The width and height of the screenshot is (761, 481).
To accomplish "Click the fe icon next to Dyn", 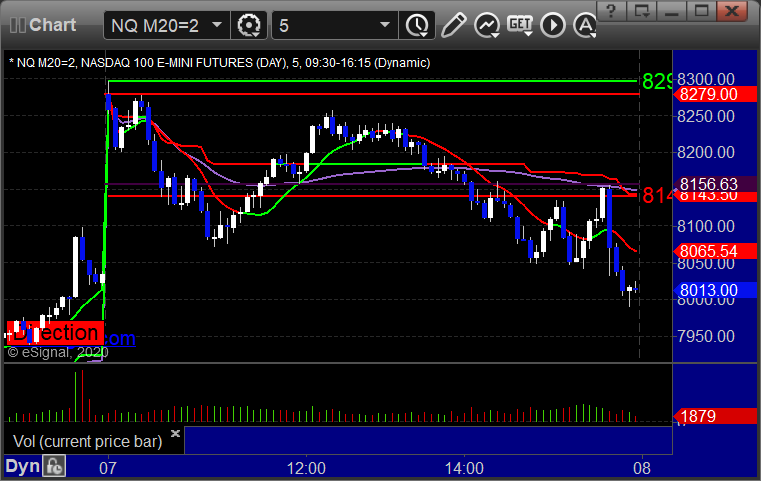I will 54,466.
